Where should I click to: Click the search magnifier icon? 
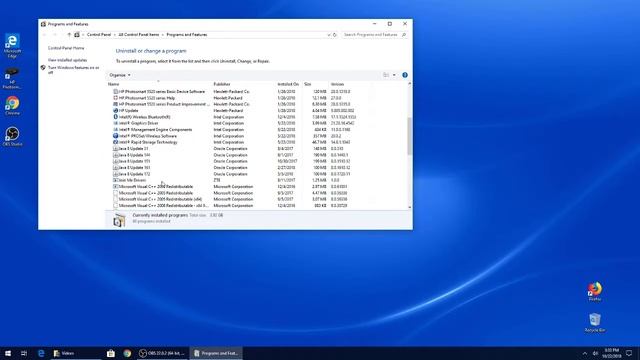404,35
